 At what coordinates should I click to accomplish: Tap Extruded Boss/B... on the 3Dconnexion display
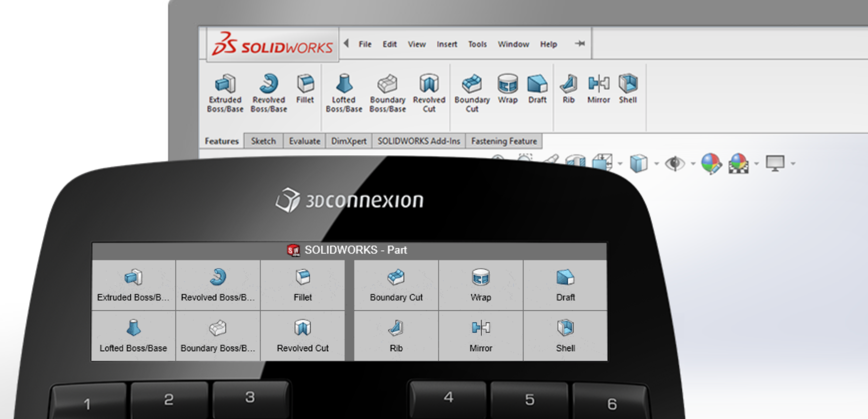(x=133, y=285)
